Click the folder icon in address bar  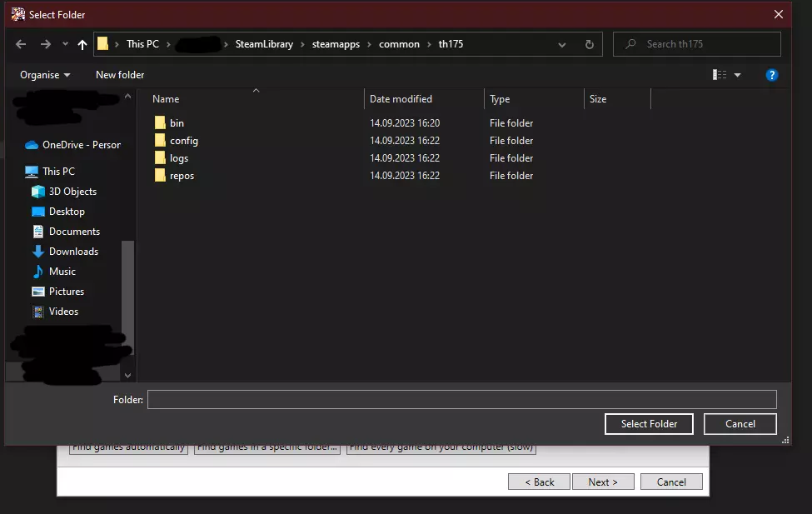pyautogui.click(x=102, y=43)
